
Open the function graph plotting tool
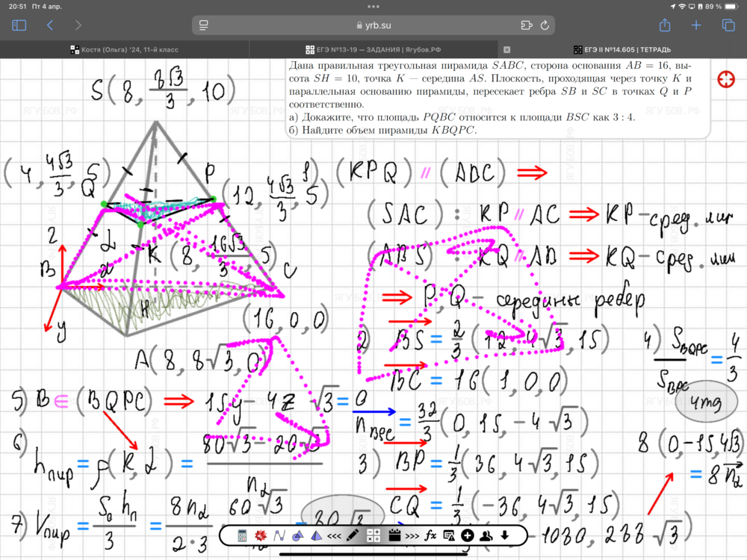point(279,535)
